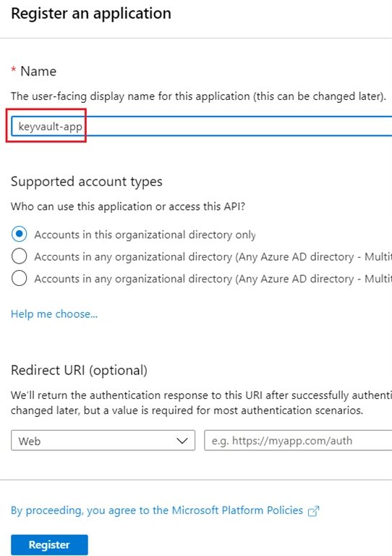Select 'Accounts in this organizational directory only' radio
This screenshot has width=392, height=556.
(x=19, y=235)
